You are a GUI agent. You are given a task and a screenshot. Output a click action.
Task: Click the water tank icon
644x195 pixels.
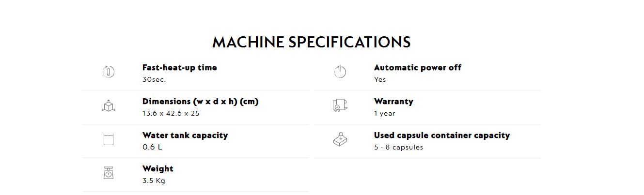click(x=109, y=140)
